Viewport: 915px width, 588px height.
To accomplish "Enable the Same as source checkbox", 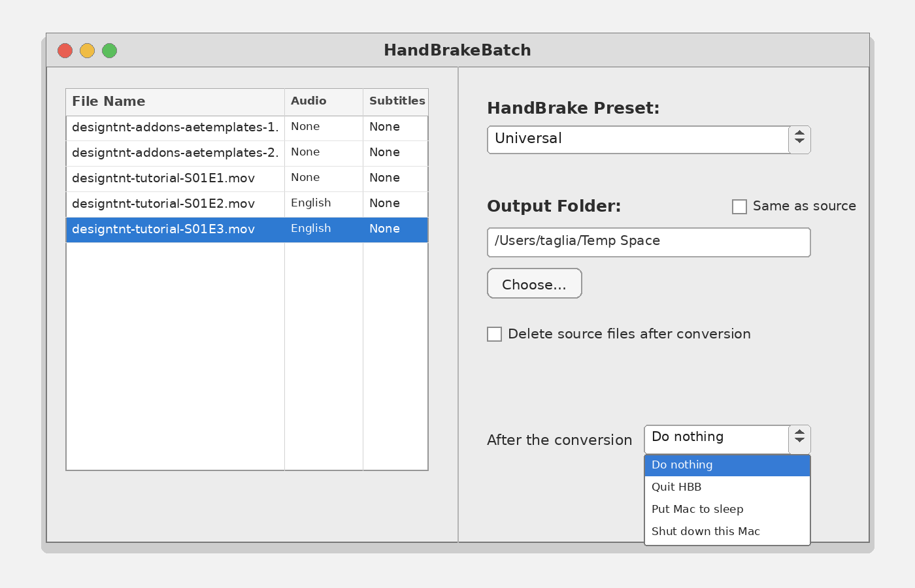I will coord(739,206).
